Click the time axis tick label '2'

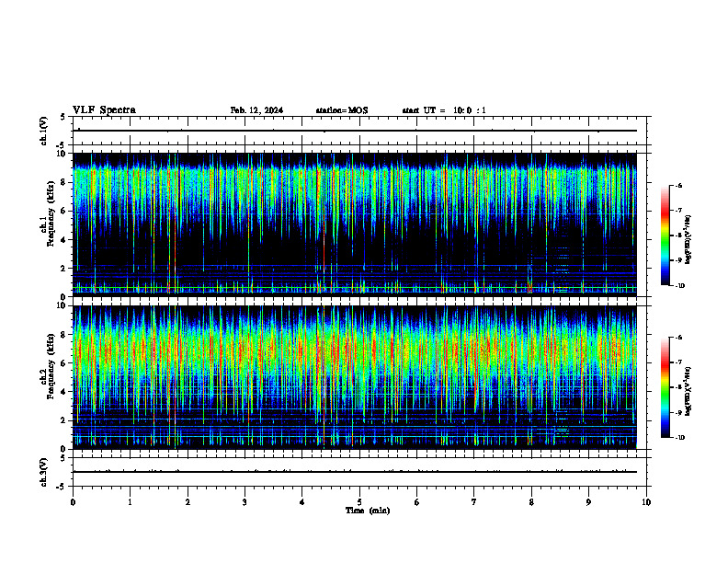coord(188,502)
